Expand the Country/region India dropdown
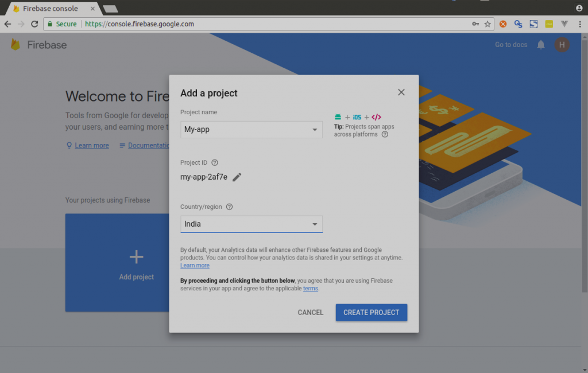Screen dimensions: 588x373 [x=252, y=224]
